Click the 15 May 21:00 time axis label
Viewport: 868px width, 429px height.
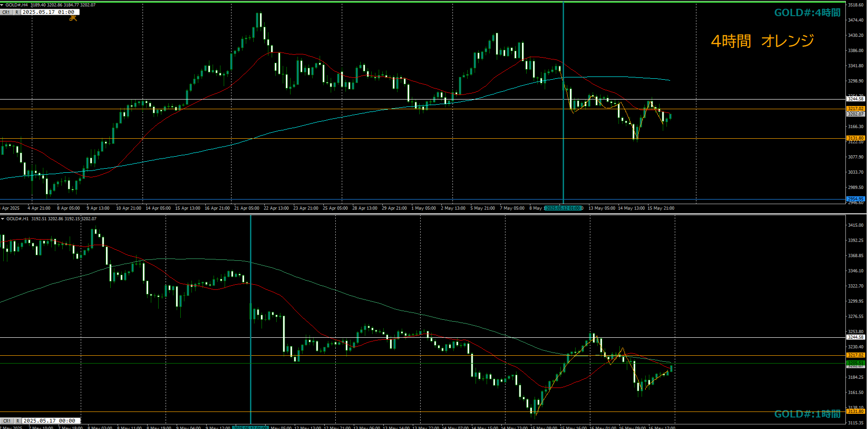click(661, 208)
